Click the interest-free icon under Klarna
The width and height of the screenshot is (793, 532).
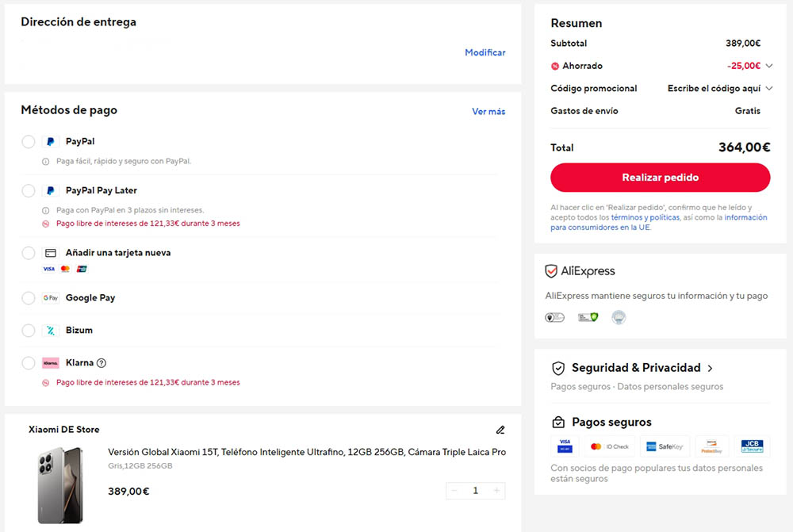(45, 383)
